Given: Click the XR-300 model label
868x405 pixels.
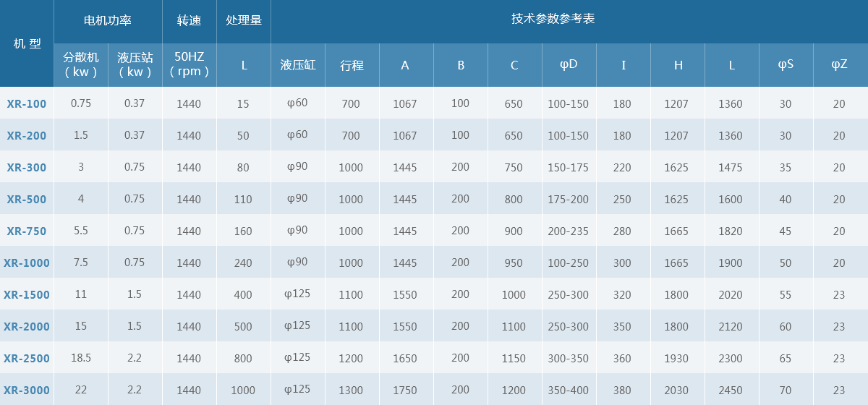Looking at the screenshot, I should click(x=27, y=167).
